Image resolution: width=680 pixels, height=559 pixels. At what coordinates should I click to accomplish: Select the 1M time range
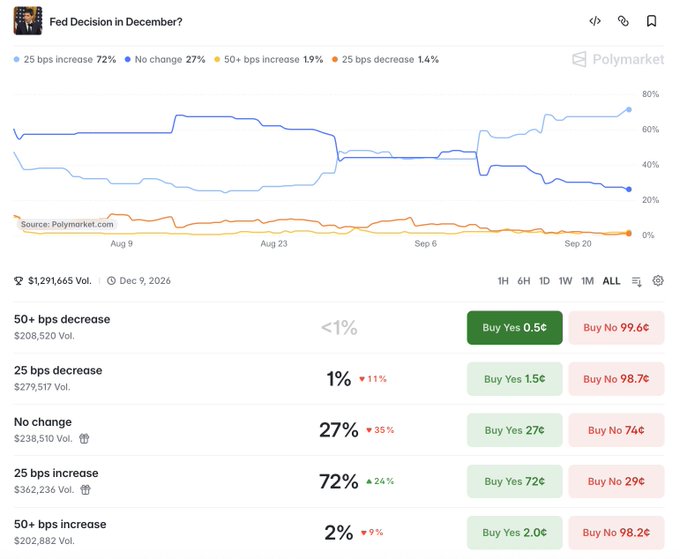click(x=588, y=281)
